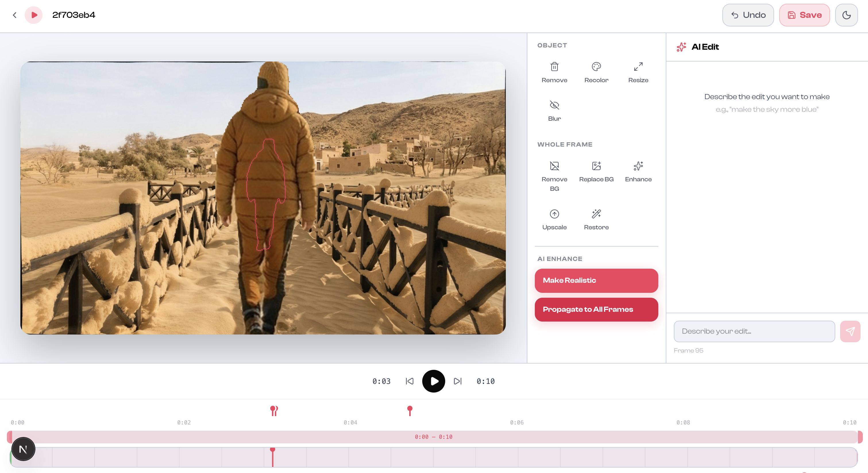Screen dimensions: 868x473
Task: Select the Upscale tool
Action: click(x=554, y=214)
